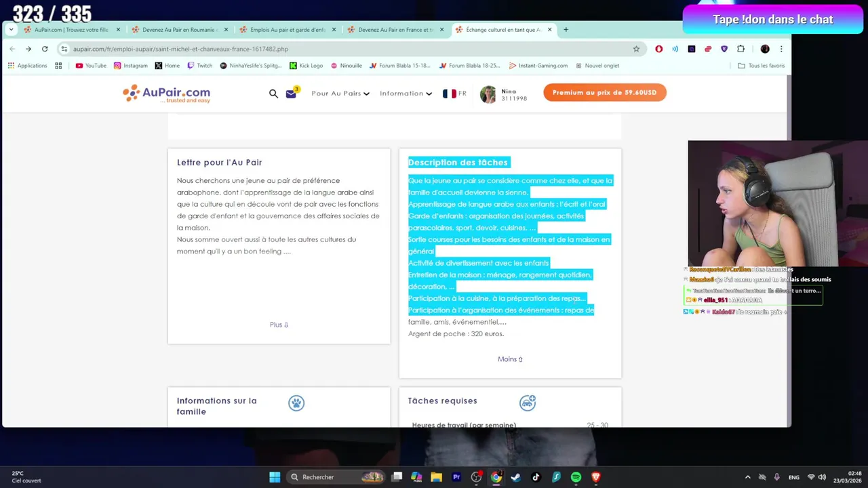
Task: Switch to Emplois Au pair et garde tab
Action: (x=288, y=30)
